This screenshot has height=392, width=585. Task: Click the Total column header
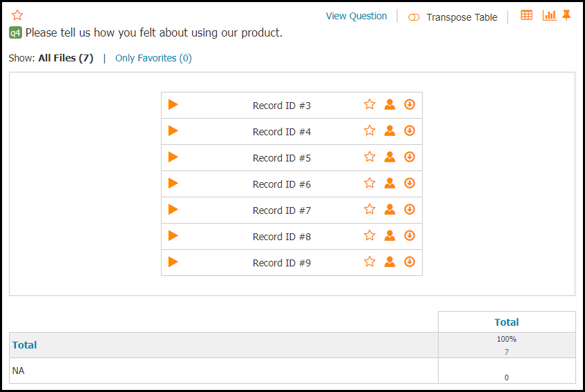(x=506, y=322)
